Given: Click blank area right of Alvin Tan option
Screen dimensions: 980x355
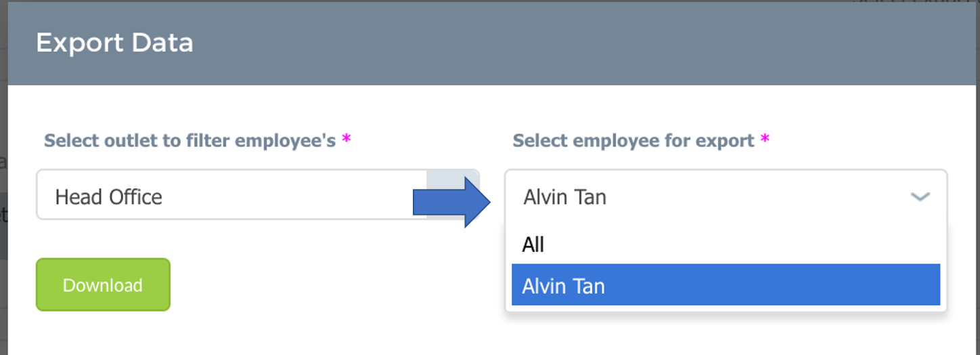Looking at the screenshot, I should (772, 285).
